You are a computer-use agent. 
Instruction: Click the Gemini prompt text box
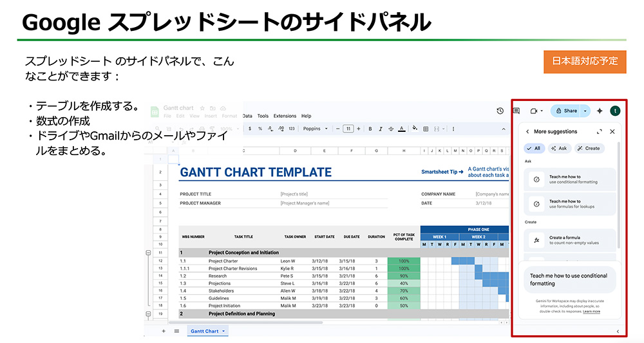pyautogui.click(x=569, y=280)
